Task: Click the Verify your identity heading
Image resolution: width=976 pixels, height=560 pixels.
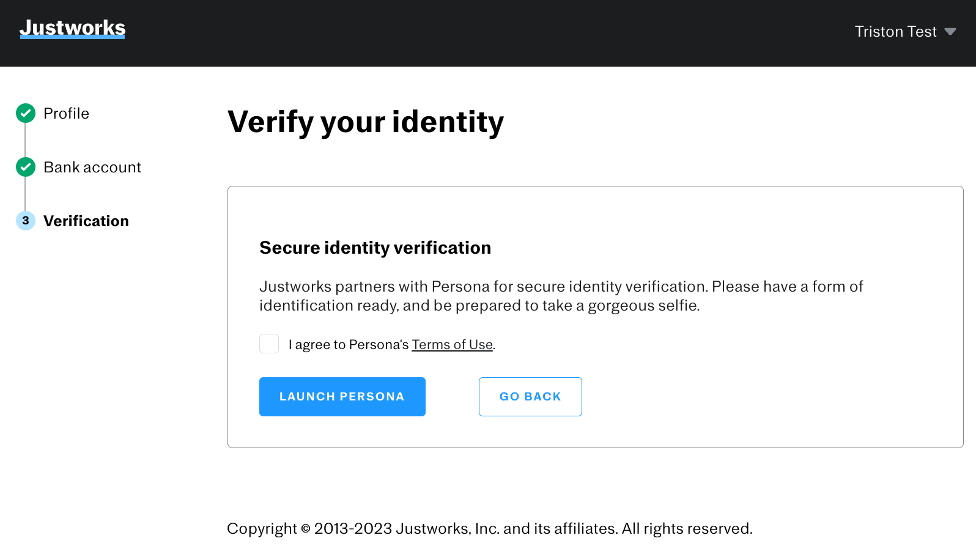Action: tap(366, 122)
